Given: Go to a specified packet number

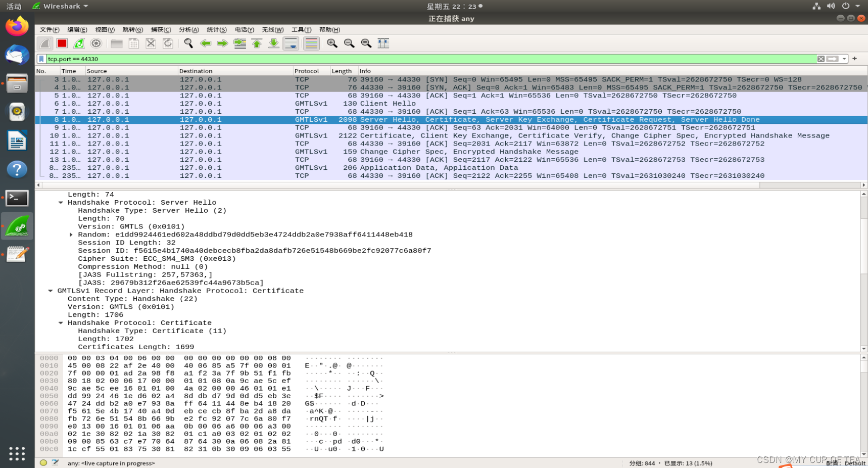Looking at the screenshot, I should (x=240, y=43).
